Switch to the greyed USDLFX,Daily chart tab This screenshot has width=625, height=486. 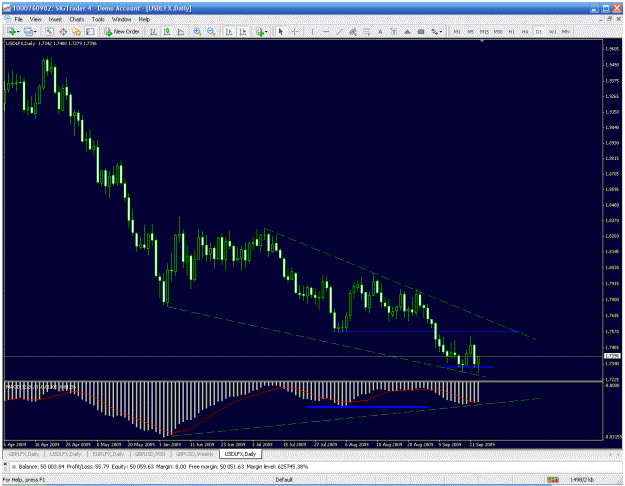(x=65, y=454)
